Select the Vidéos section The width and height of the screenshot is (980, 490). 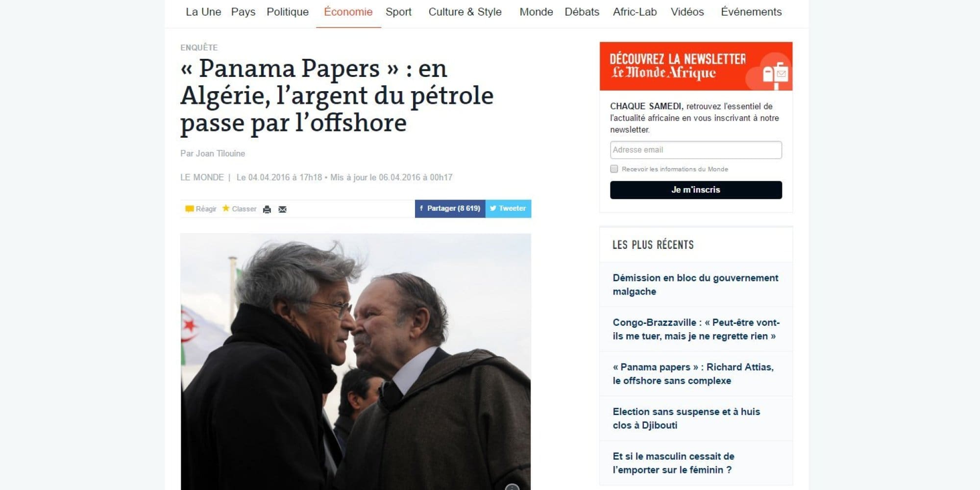click(x=687, y=12)
